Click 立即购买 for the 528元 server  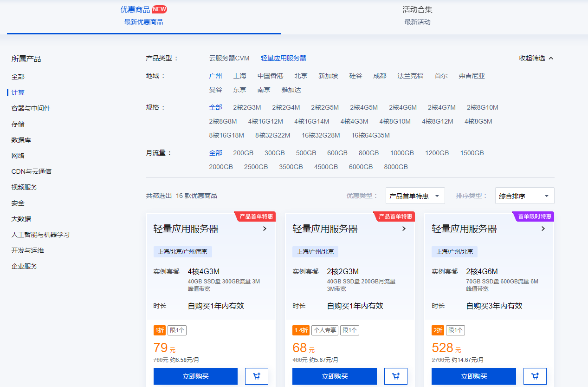coord(473,376)
